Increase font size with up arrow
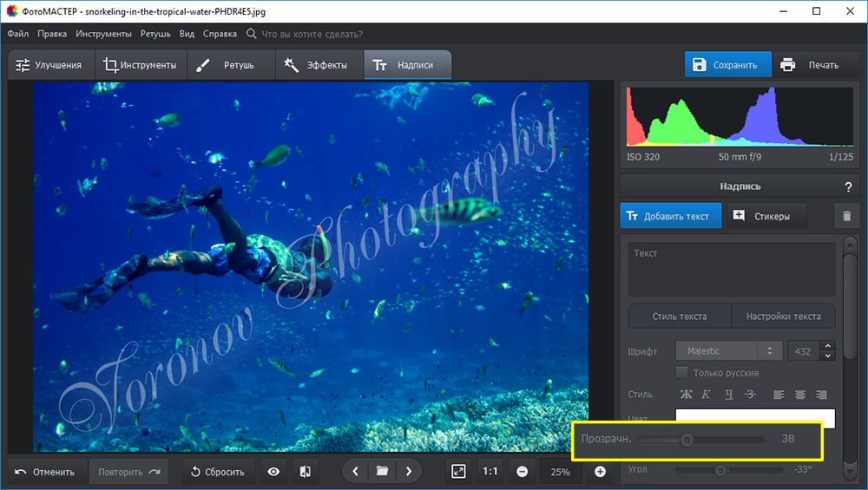 click(x=827, y=346)
